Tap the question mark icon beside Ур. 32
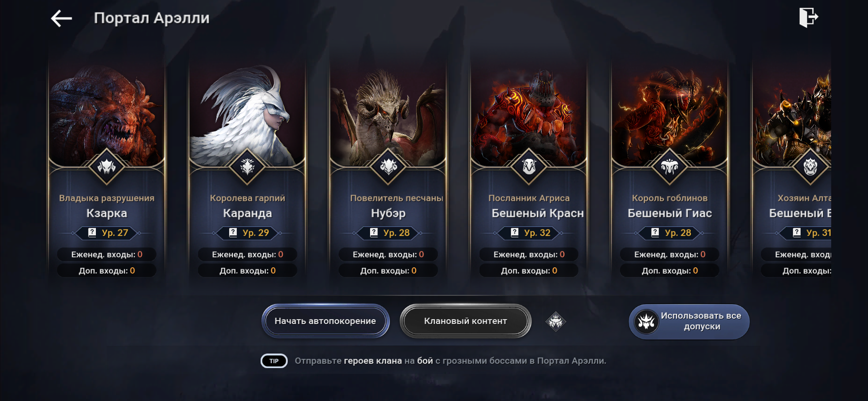The height and width of the screenshot is (401, 868). (x=514, y=232)
